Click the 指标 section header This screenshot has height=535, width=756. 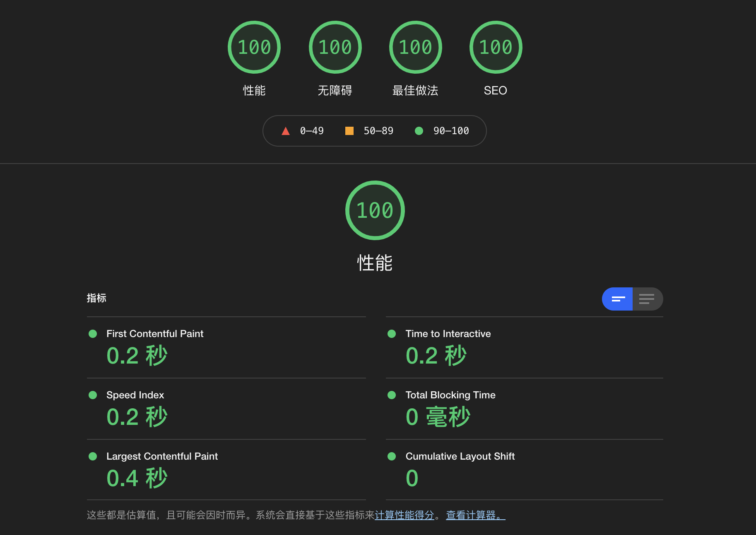[x=96, y=298]
